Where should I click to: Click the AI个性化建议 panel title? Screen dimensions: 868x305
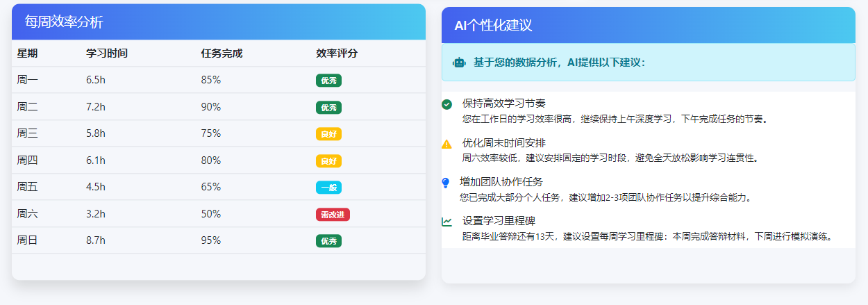pos(493,26)
